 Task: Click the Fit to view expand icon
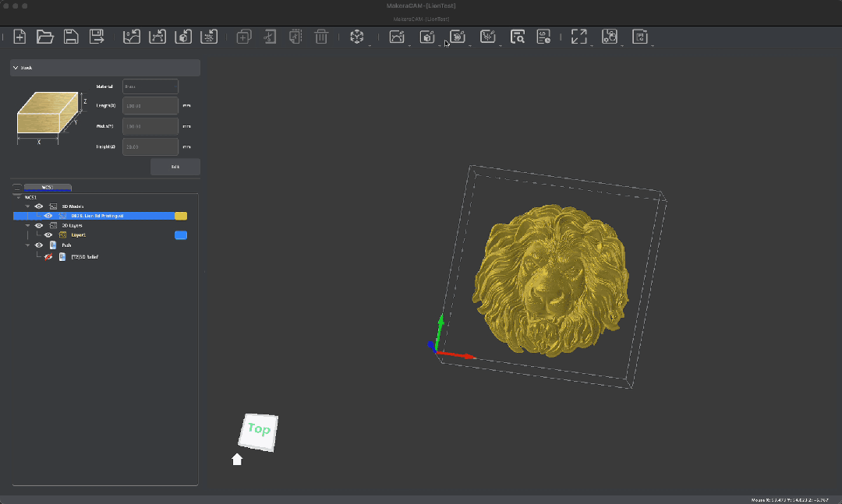coord(578,37)
